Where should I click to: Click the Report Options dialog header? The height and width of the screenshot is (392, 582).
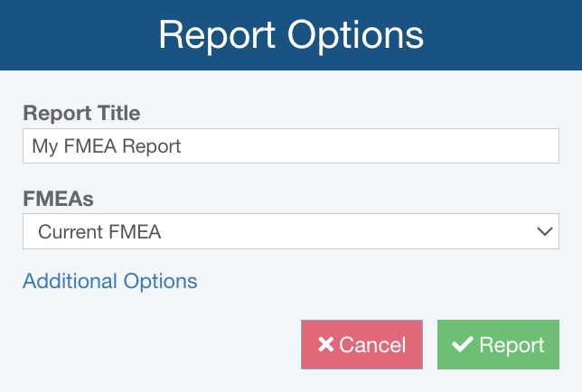tap(291, 35)
